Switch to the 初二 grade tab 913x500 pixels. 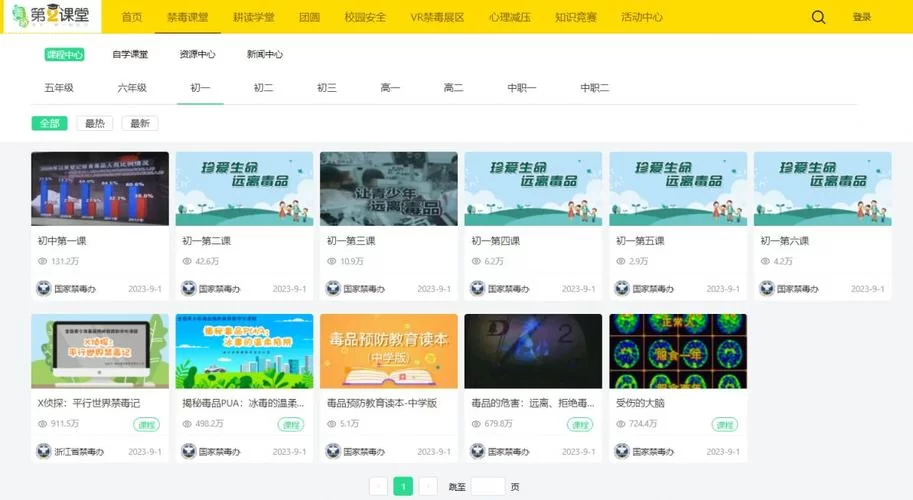tap(263, 88)
